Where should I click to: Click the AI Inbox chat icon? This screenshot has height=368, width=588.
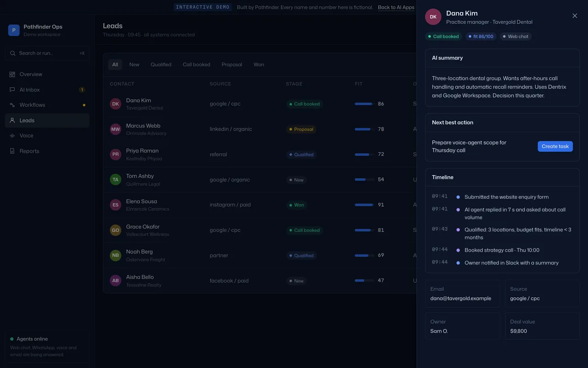12,90
